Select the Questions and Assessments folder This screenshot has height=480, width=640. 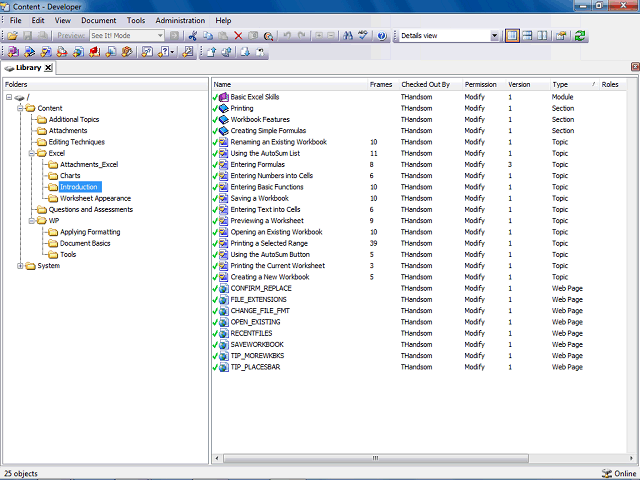click(91, 210)
